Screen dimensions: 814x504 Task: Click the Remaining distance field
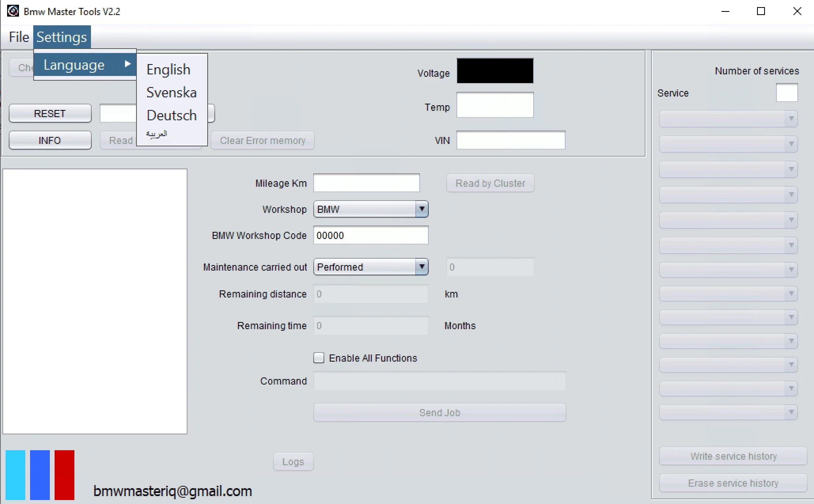(371, 294)
